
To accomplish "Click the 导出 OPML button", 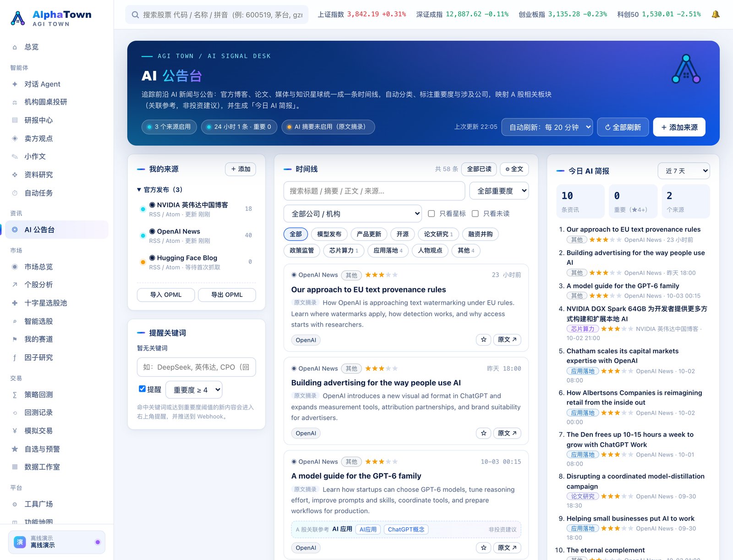I will pos(227,295).
